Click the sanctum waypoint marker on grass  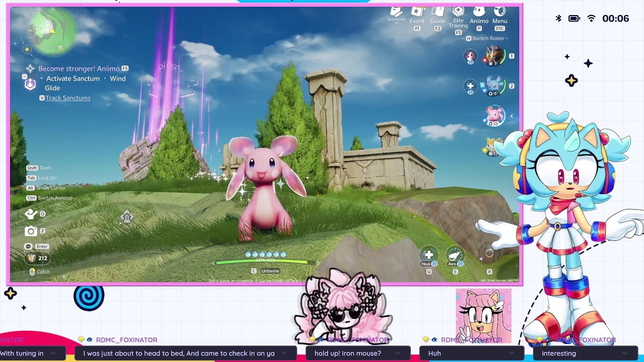(127, 217)
